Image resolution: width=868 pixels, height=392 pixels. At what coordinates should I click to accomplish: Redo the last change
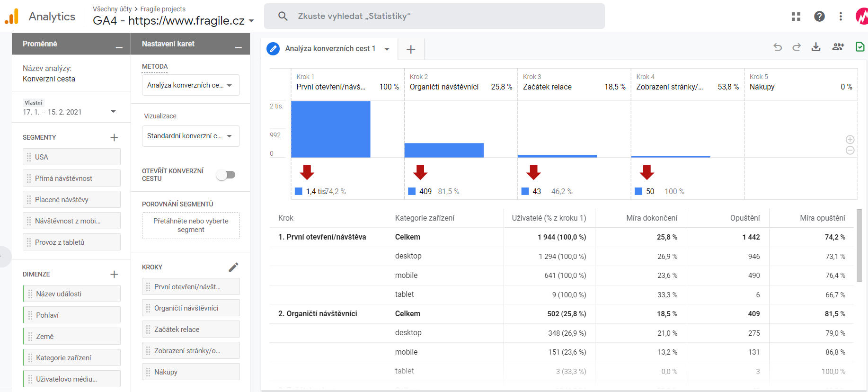coord(797,47)
